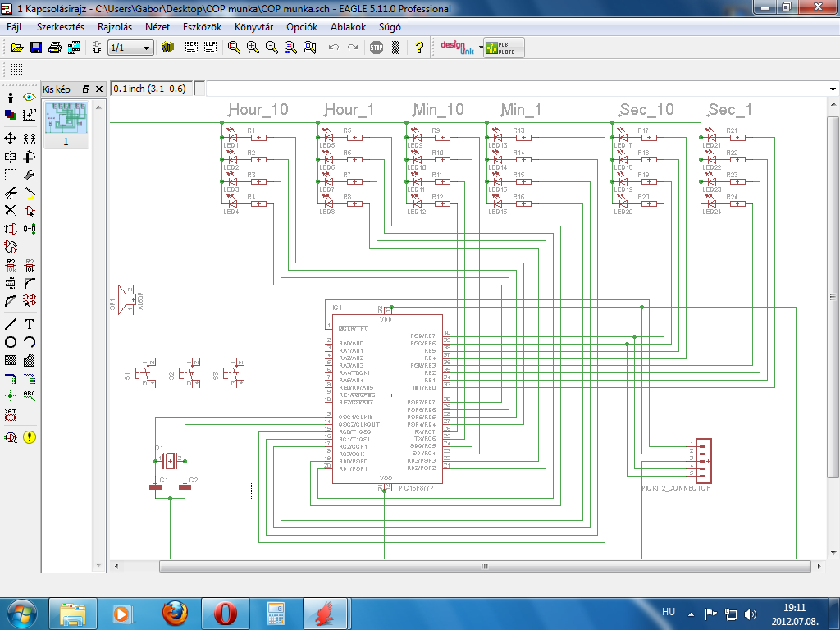Viewport: 840px width, 630px height.
Task: Select the Info tool
Action: pos(10,98)
